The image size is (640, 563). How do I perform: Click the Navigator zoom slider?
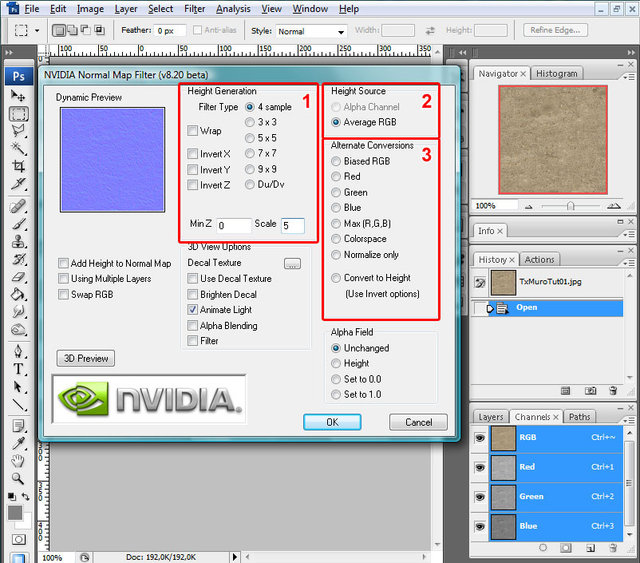tap(570, 205)
